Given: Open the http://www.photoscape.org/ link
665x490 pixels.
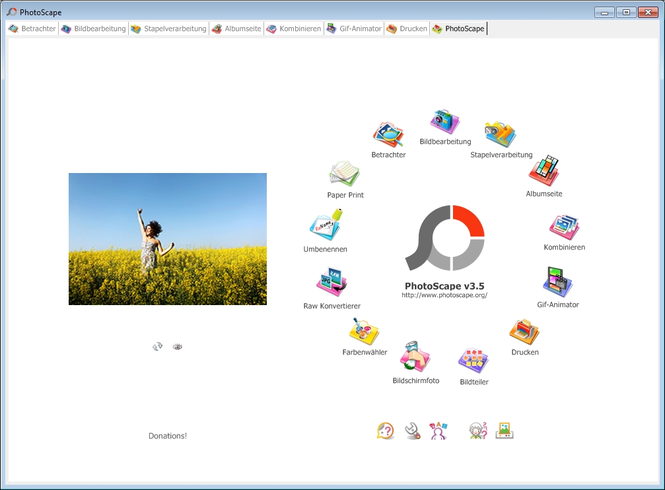Looking at the screenshot, I should (x=444, y=295).
